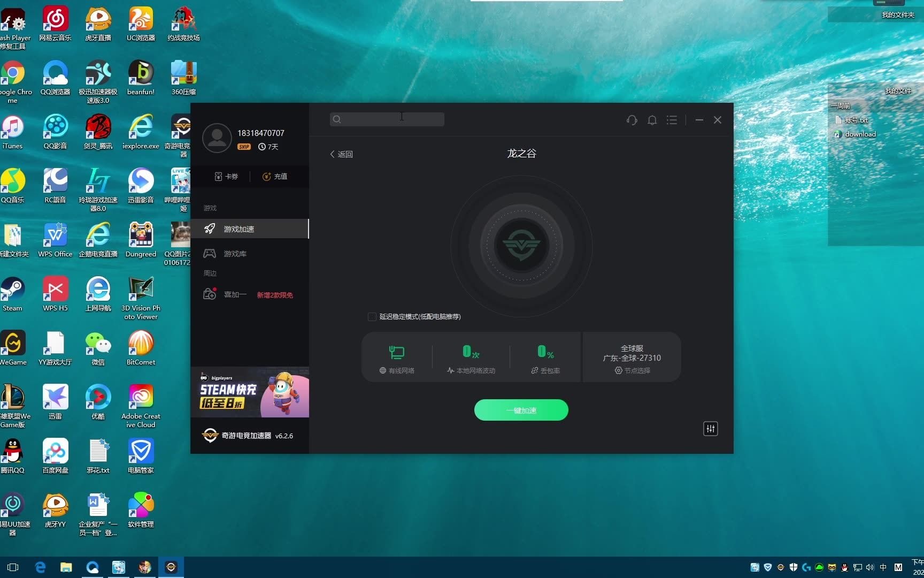Open WeChat desktop shortcut
Image resolution: width=924 pixels, height=578 pixels.
click(x=98, y=348)
